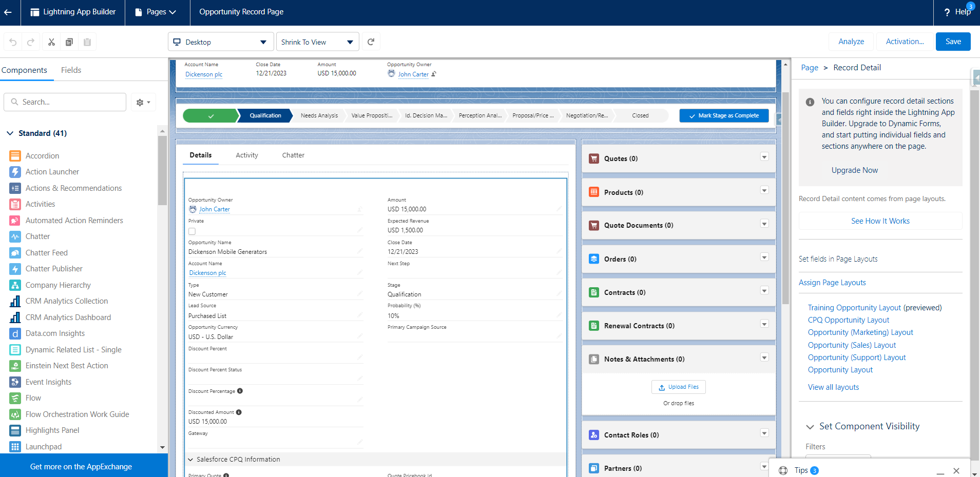Viewport: 980px width, 477px height.
Task: Click the back arrow icon
Action: click(8, 12)
